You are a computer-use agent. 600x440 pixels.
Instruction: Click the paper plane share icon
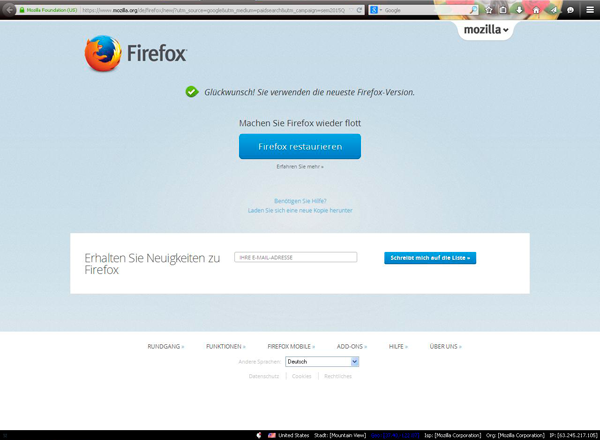(553, 10)
